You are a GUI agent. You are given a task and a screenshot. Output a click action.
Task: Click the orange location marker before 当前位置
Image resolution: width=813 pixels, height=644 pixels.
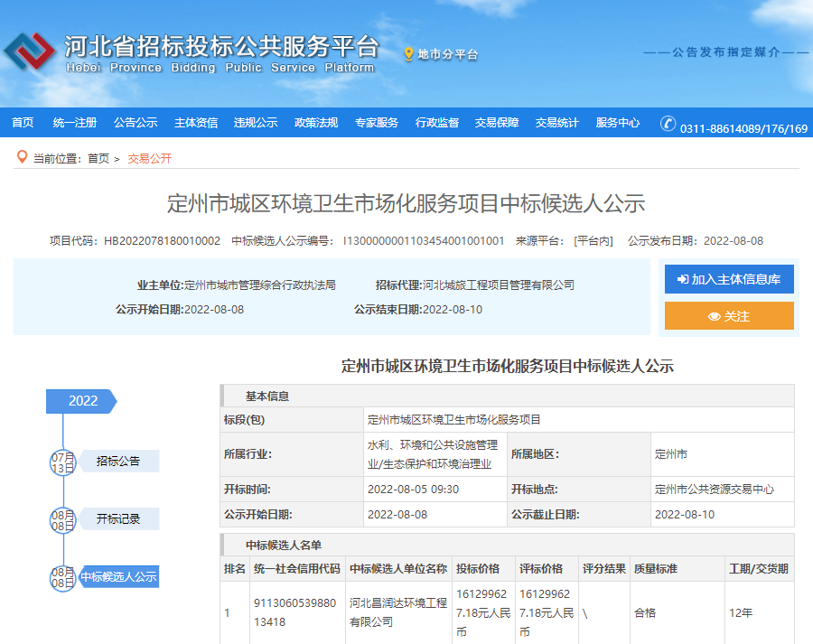[x=22, y=157]
